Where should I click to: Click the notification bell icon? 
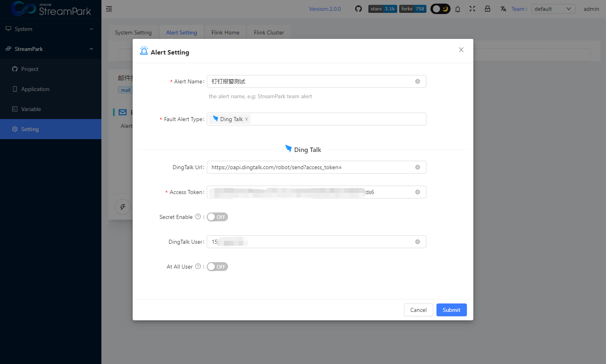458,9
